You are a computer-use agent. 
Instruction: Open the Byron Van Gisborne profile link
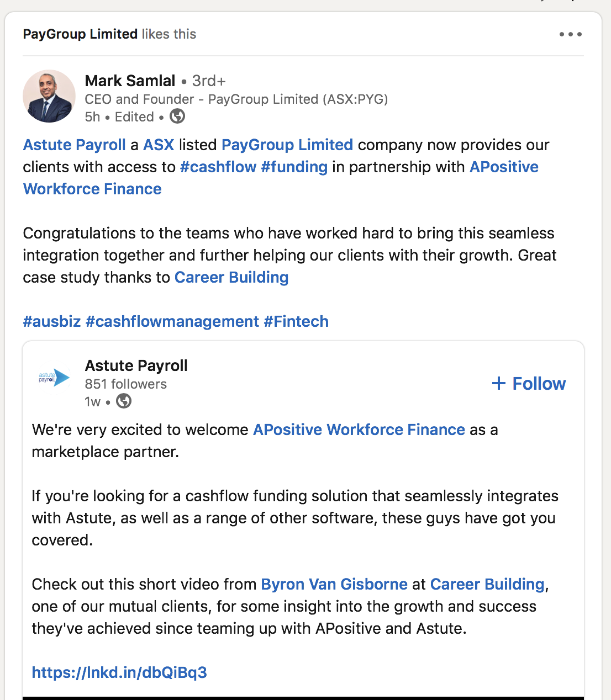[334, 584]
